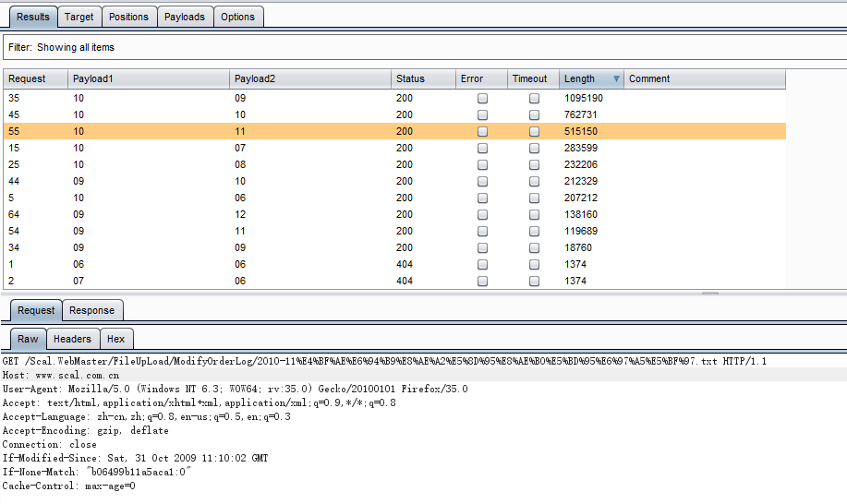Click the length value 515150
The image size is (847, 504).
click(581, 132)
